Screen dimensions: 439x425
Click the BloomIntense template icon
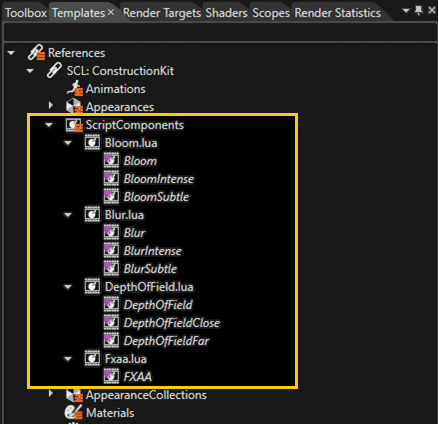111,179
